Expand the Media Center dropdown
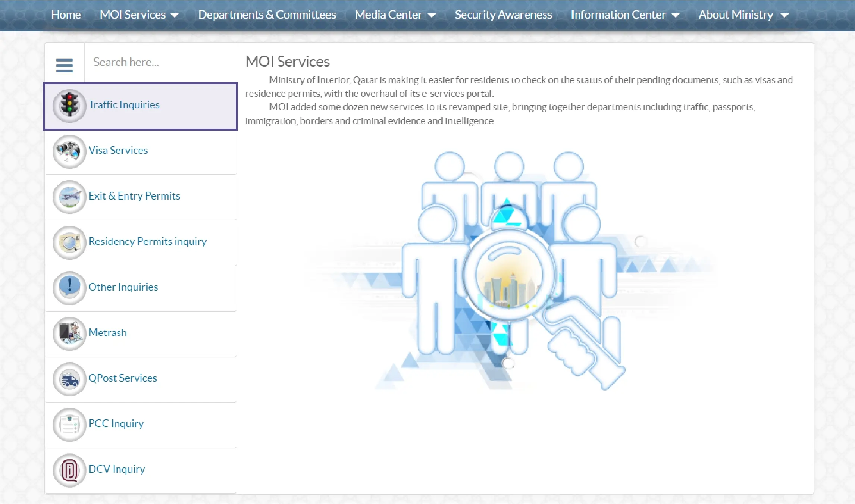 tap(432, 16)
